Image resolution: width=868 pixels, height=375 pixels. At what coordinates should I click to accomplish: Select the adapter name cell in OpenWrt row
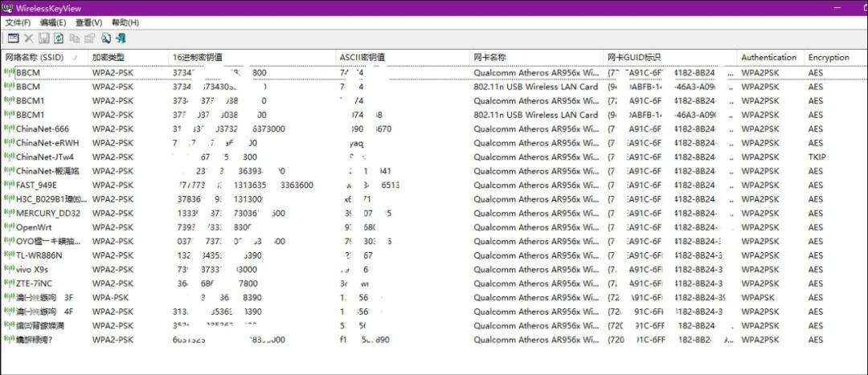click(536, 226)
